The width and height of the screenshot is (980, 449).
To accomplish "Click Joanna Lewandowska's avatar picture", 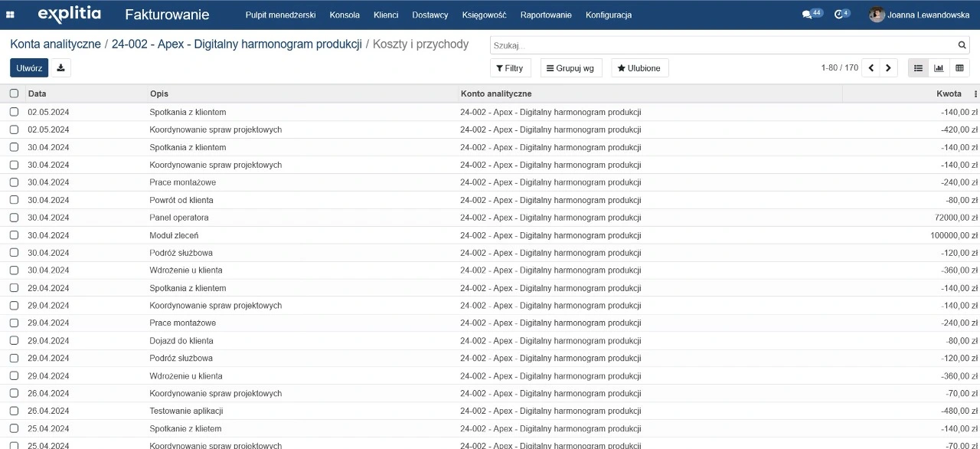I will [x=877, y=15].
